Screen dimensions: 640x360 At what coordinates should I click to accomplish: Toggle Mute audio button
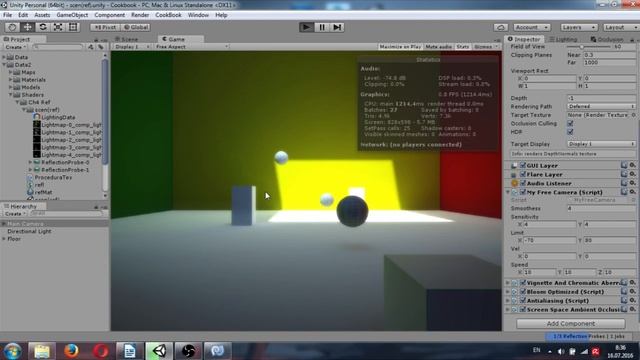pos(438,47)
